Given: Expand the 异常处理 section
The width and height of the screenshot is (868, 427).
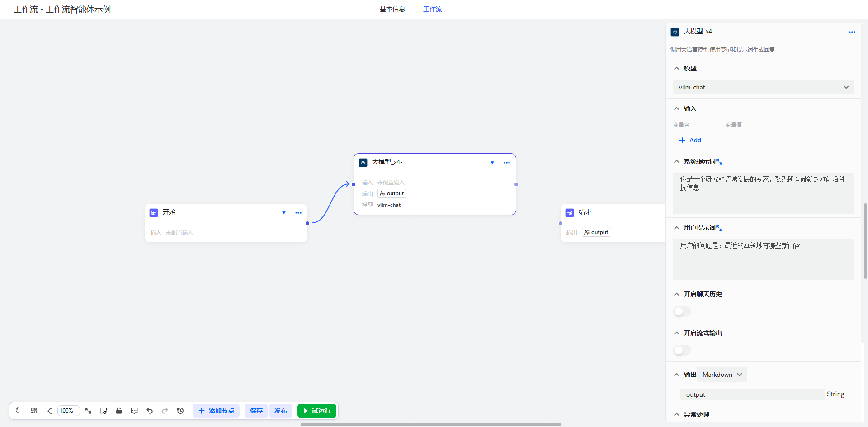Looking at the screenshot, I should (x=677, y=414).
